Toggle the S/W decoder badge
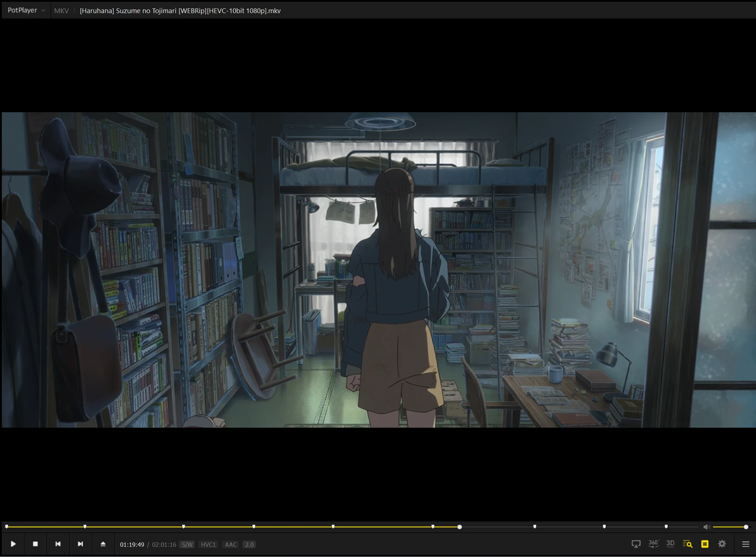Image resolution: width=756 pixels, height=557 pixels. pyautogui.click(x=187, y=544)
